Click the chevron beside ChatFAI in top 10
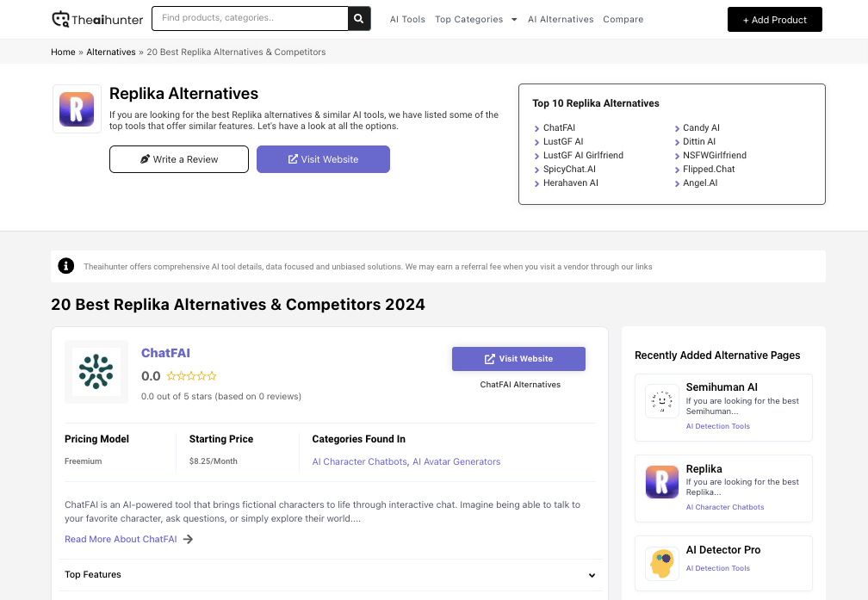868x600 pixels. [536, 128]
